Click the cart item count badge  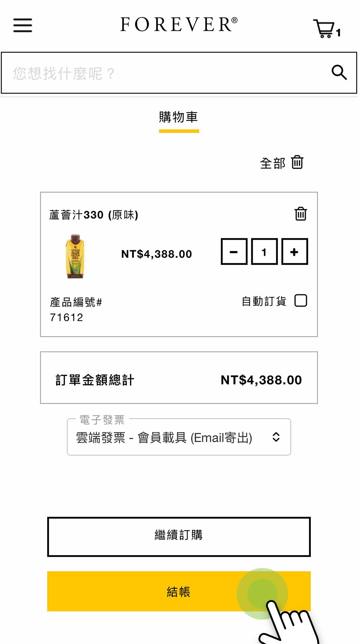(x=338, y=33)
